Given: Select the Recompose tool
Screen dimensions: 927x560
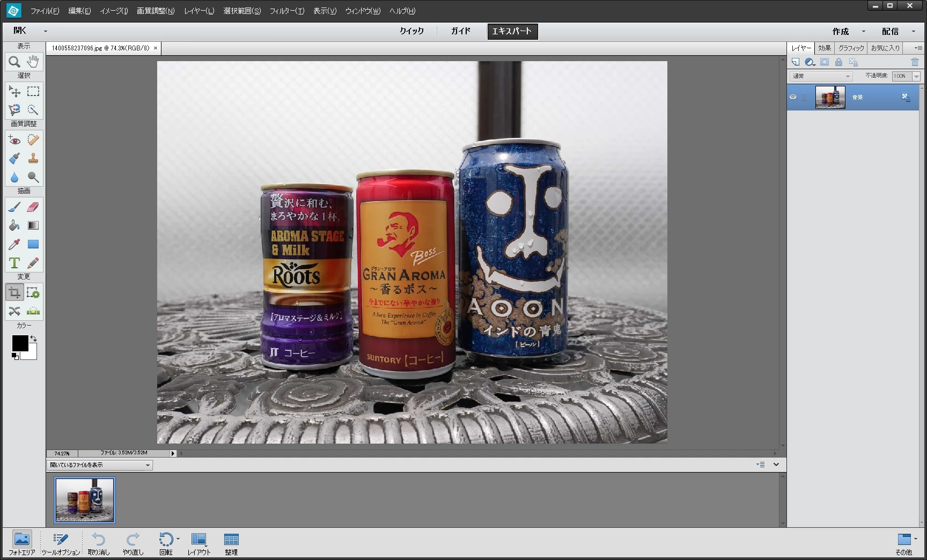Looking at the screenshot, I should click(x=33, y=293).
